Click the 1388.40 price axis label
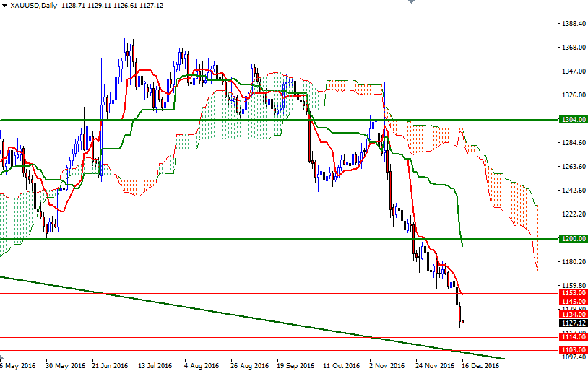Image resolution: width=588 pixels, height=371 pixels. pos(573,24)
